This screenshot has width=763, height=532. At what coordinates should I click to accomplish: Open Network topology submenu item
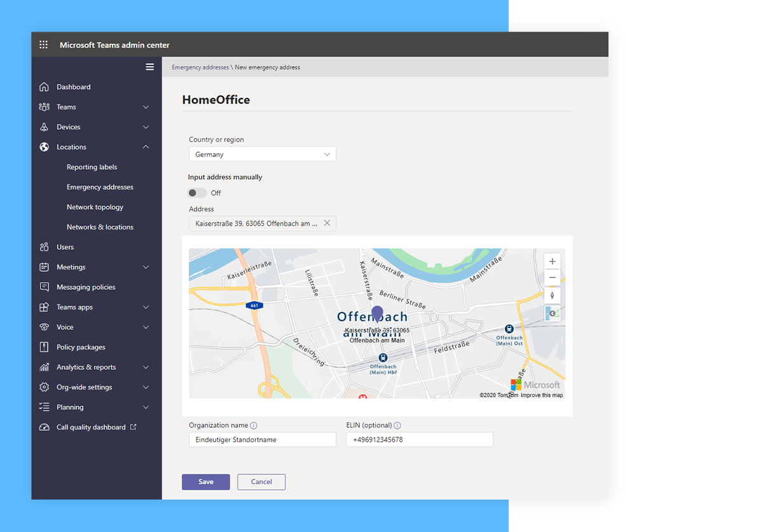coord(95,207)
